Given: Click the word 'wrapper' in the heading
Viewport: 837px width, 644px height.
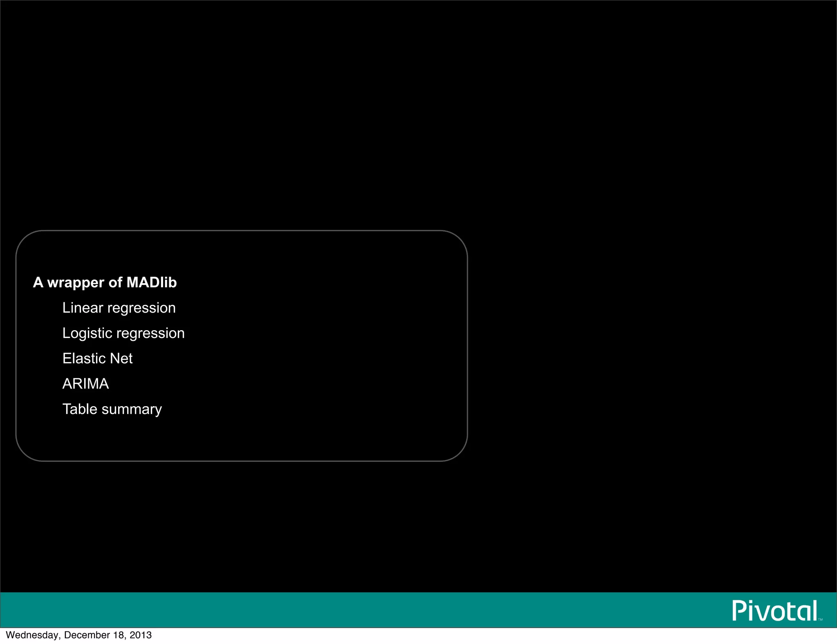Looking at the screenshot, I should pos(76,282).
